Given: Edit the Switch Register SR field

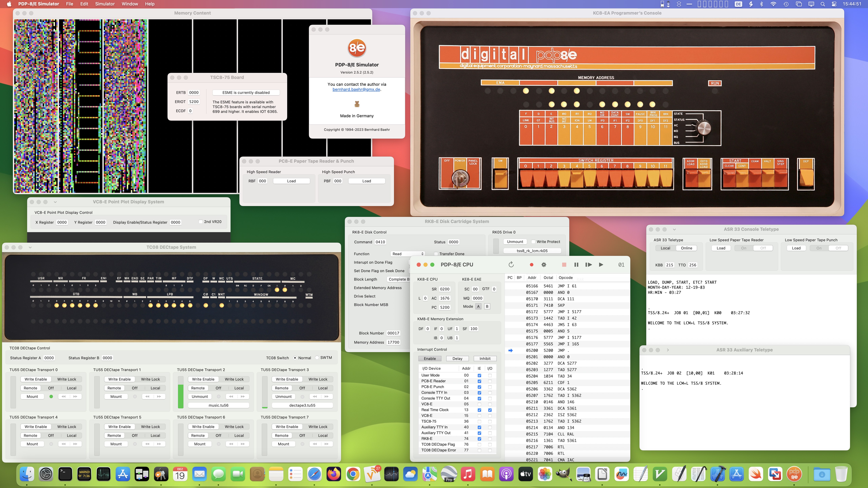Looking at the screenshot, I should point(445,289).
